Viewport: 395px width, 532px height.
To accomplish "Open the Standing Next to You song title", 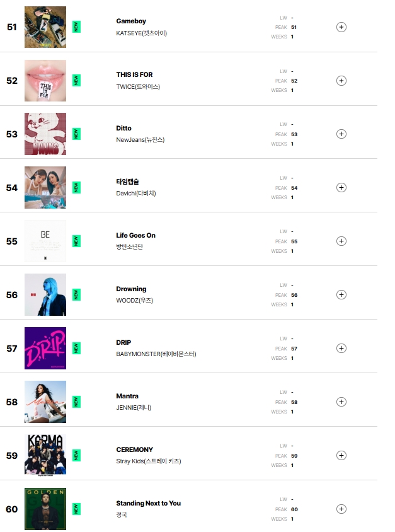I will (x=148, y=504).
